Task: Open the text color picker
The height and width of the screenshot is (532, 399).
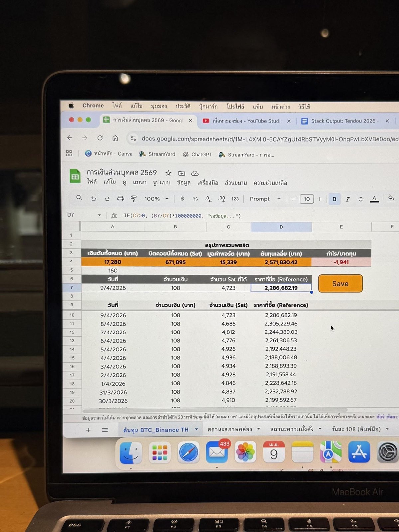Action: coord(374,199)
